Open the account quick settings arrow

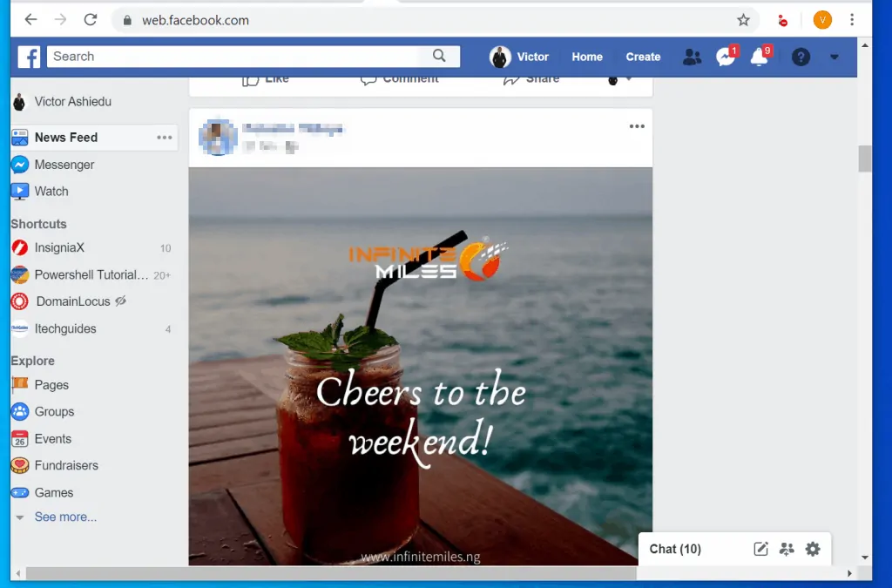[834, 56]
